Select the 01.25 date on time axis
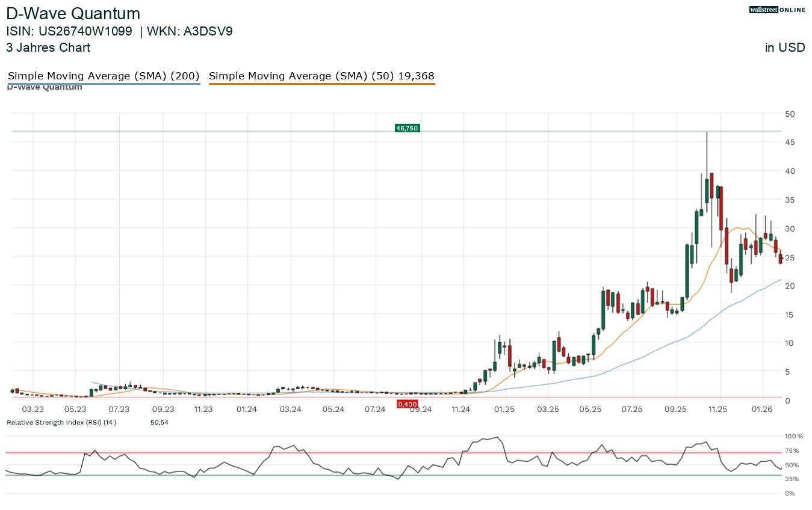The image size is (812, 510). (504, 410)
